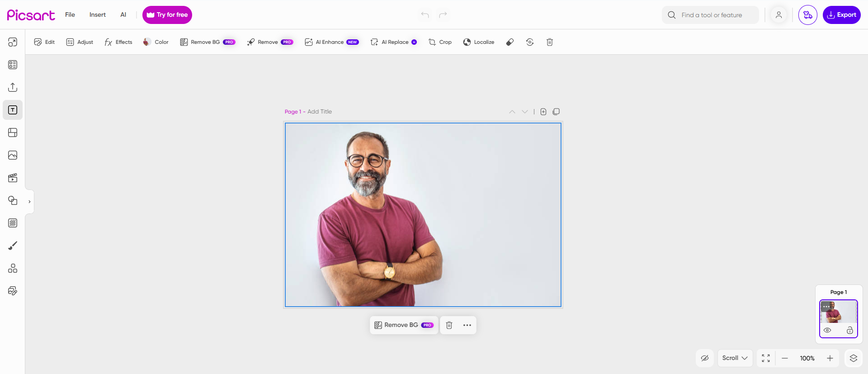Select the Text tool in sidebar
868x374 pixels.
click(13, 110)
